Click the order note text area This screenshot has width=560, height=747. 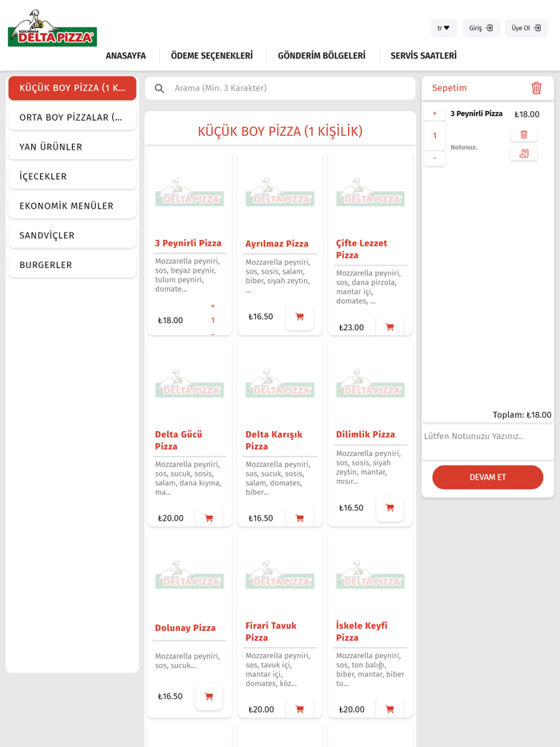(x=487, y=441)
